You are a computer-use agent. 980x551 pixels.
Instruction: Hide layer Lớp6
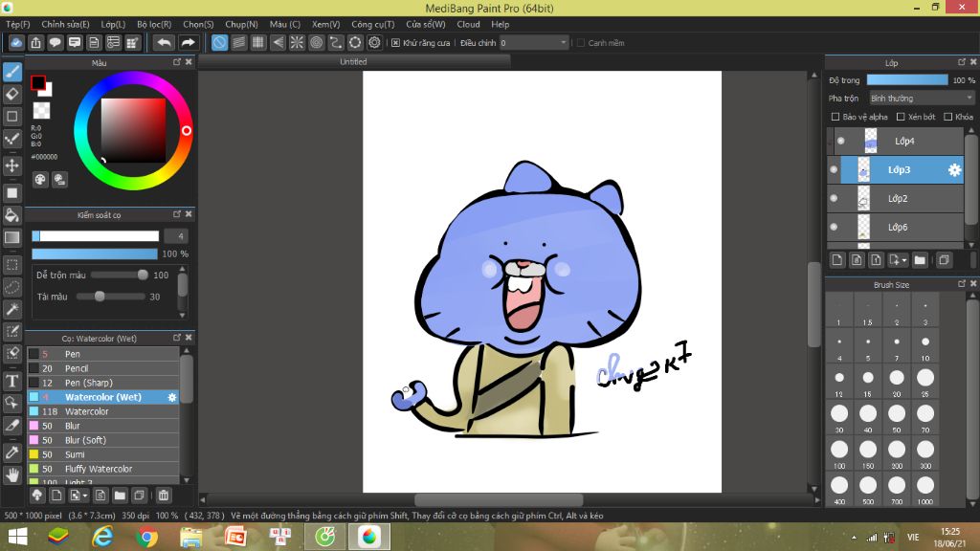(x=834, y=228)
